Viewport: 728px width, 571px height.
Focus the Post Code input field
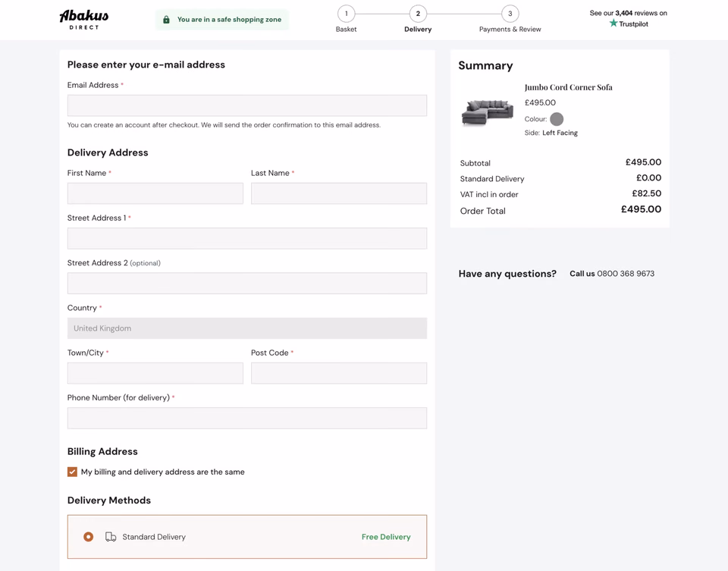339,373
